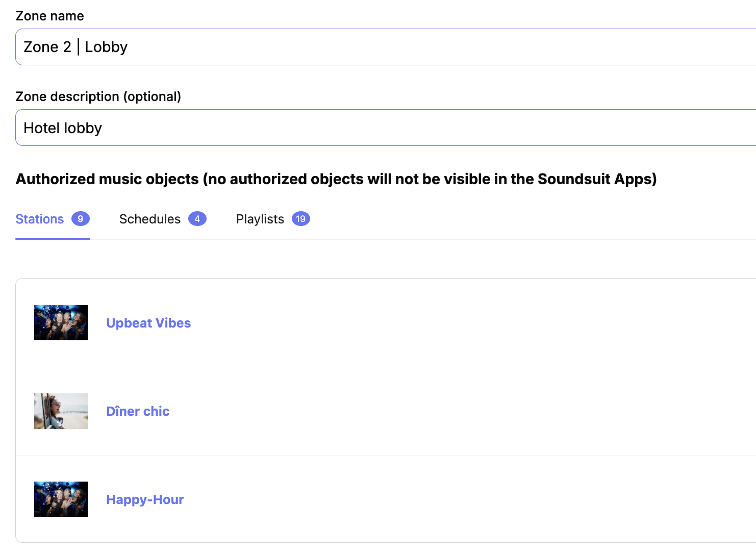Click the "Zone description (optional)" label
This screenshot has height=553, width=756.
tap(98, 96)
